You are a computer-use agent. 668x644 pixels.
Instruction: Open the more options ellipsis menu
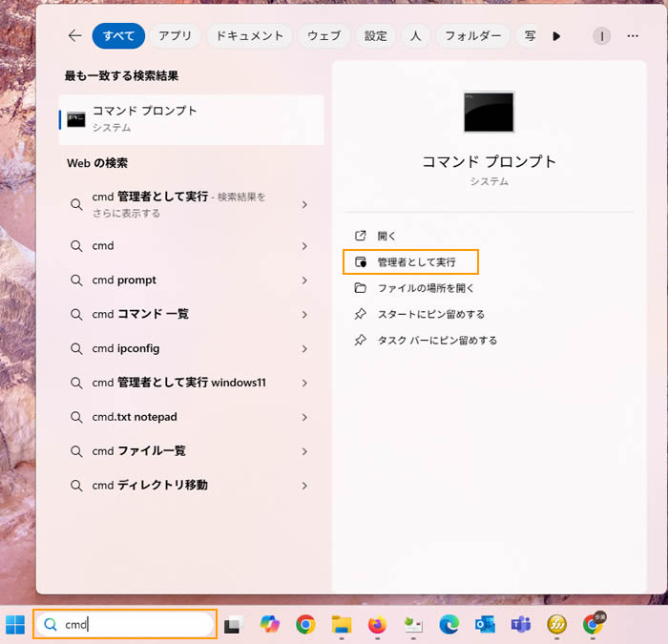click(632, 36)
